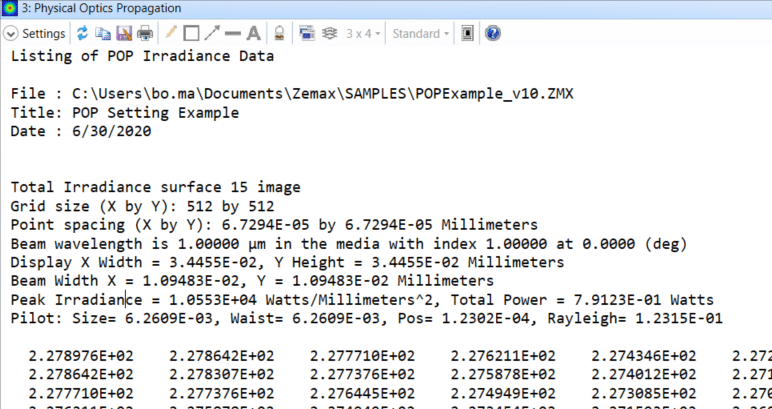This screenshot has height=409, width=772.
Task: Toggle the active cursor display icon
Action: (x=467, y=33)
